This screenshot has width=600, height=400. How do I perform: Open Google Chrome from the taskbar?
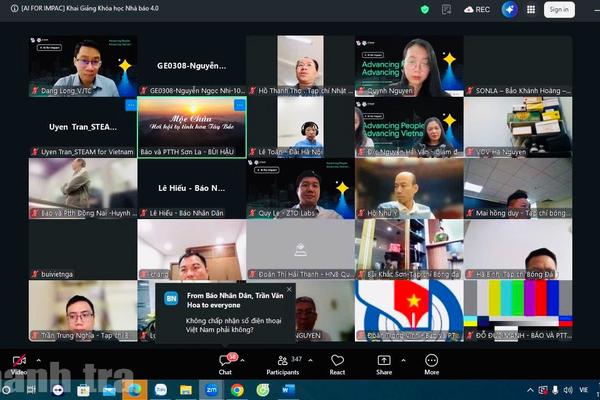pyautogui.click(x=237, y=390)
